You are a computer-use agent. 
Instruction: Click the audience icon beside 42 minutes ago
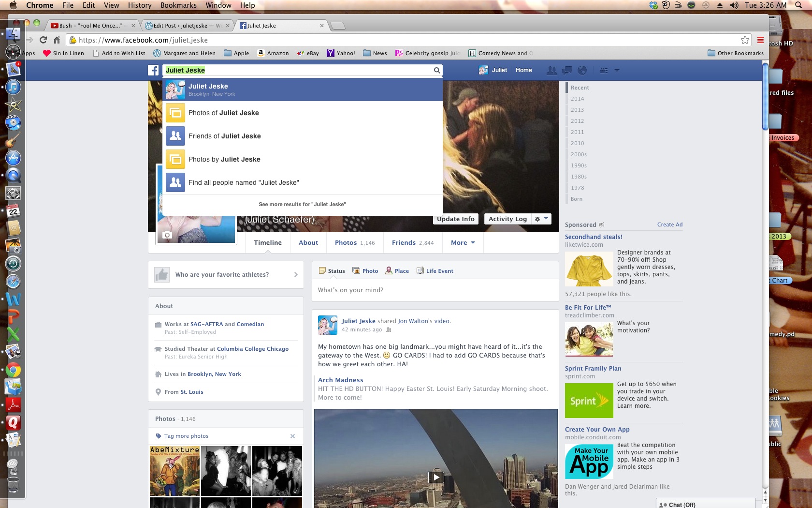(389, 330)
